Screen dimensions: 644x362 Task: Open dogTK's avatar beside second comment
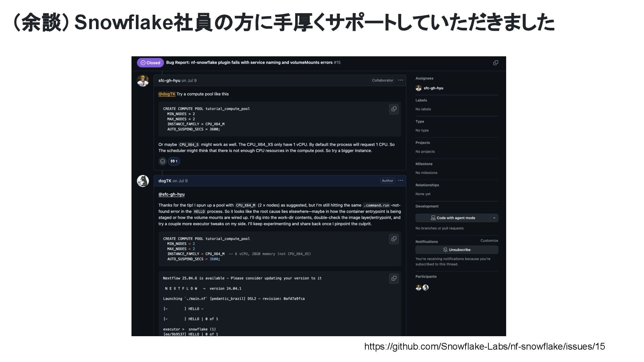point(143,181)
